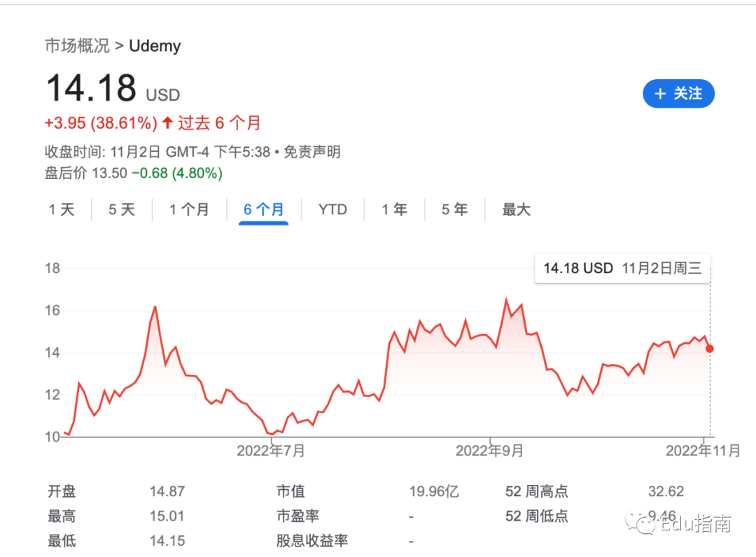Click the 2022年7月 axis label
Viewport: 756px width, 557px height.
270,451
